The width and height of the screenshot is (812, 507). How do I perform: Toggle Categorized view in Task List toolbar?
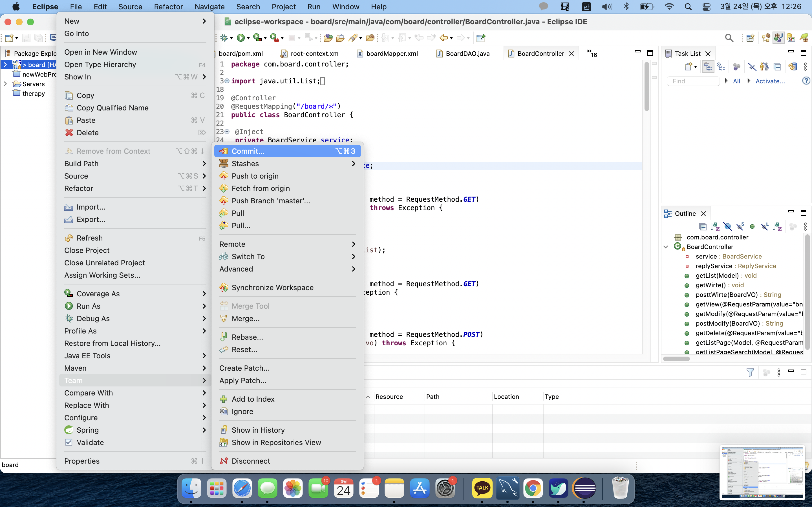[x=708, y=67]
